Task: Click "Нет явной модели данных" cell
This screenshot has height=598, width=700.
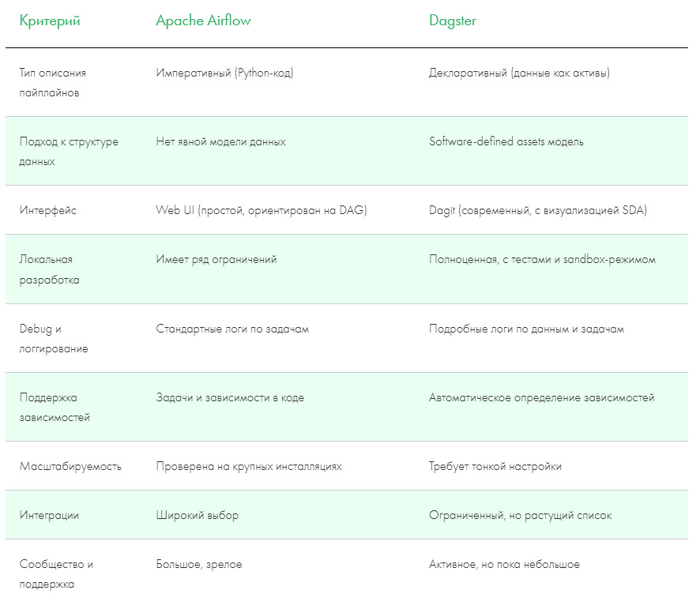Action: click(220, 141)
